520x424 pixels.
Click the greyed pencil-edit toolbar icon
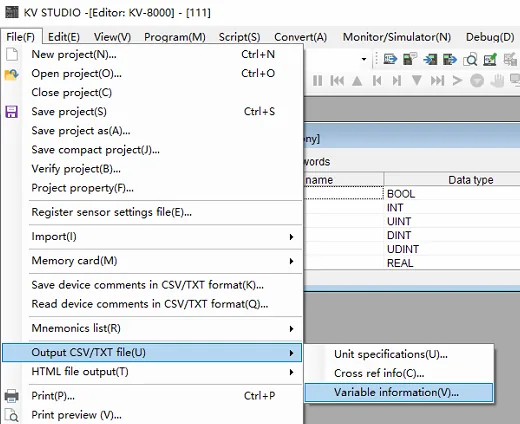click(510, 60)
